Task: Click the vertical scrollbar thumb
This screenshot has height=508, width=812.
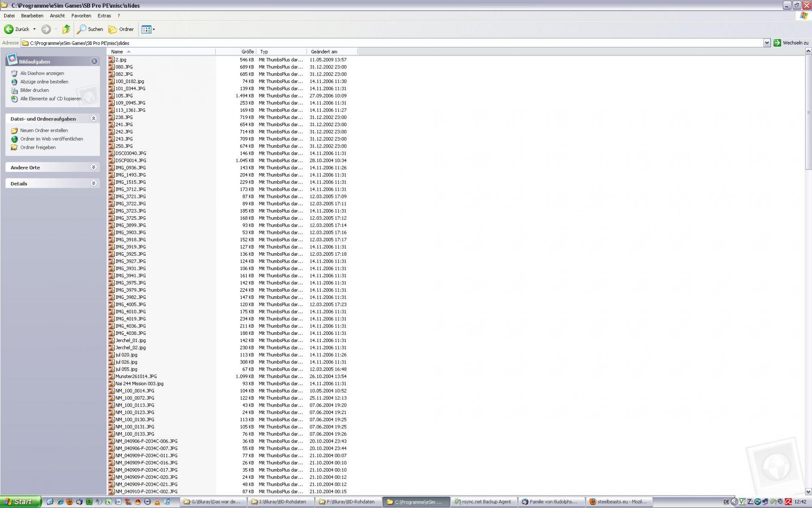Action: click(808, 112)
